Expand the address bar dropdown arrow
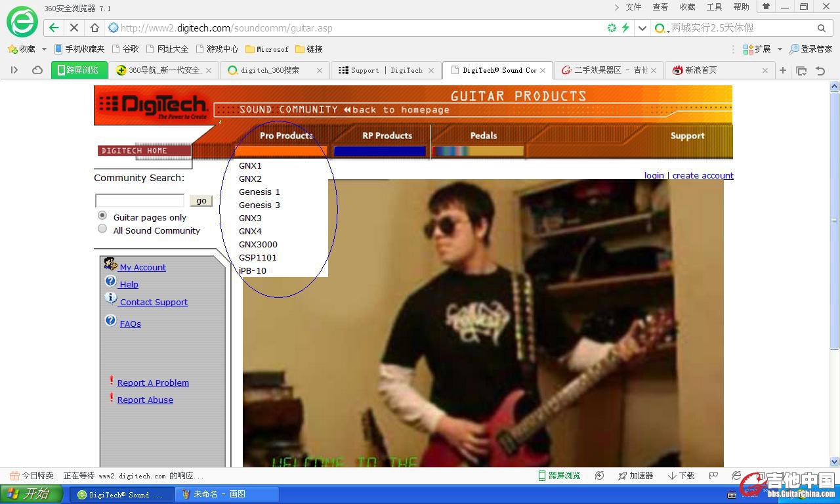The image size is (840, 504). pyautogui.click(x=642, y=28)
